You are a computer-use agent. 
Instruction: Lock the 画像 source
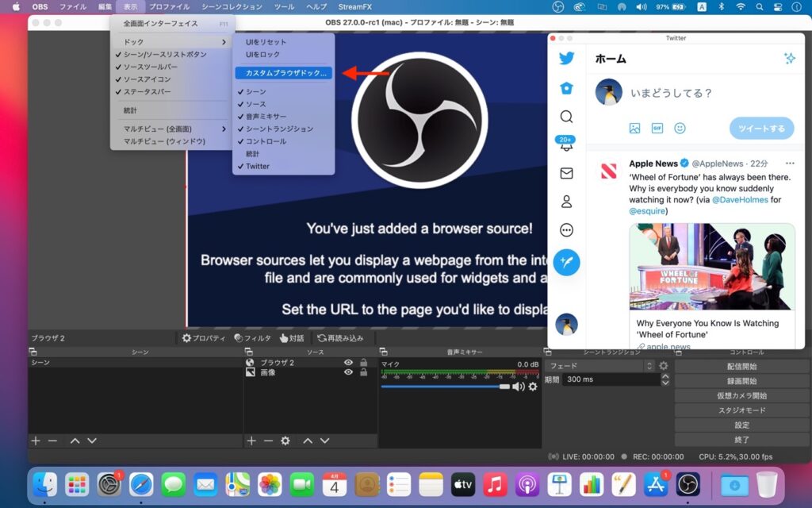tap(362, 373)
